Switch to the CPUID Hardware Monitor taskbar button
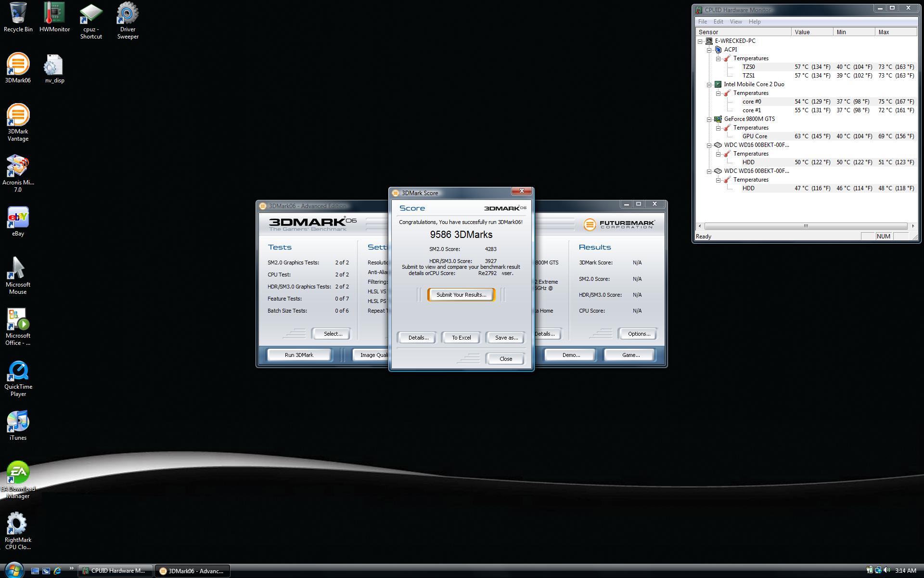Image resolution: width=924 pixels, height=578 pixels. (115, 571)
